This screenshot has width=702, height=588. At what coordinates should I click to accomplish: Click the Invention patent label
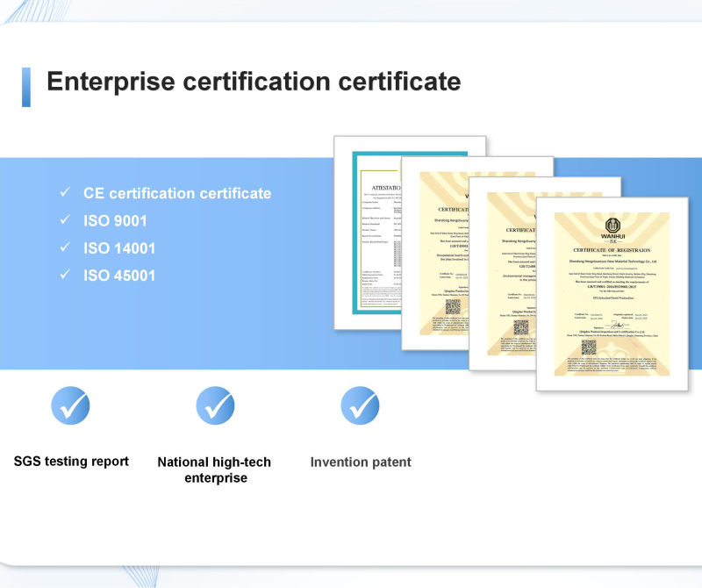pos(361,462)
